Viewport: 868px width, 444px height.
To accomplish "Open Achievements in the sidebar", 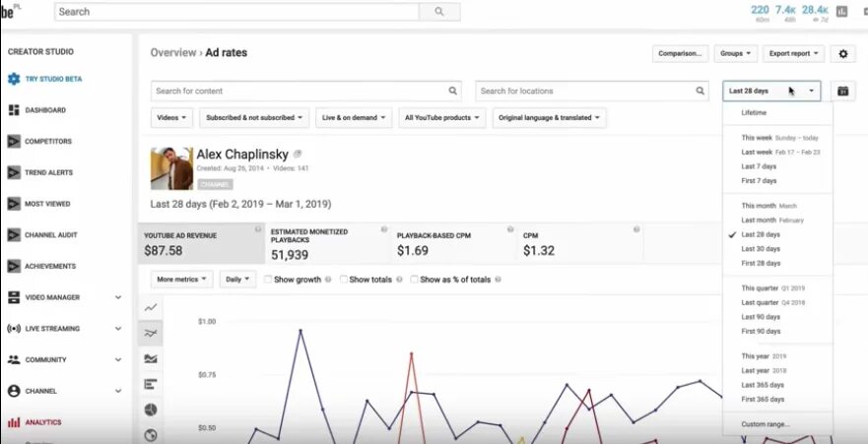I will click(x=50, y=266).
